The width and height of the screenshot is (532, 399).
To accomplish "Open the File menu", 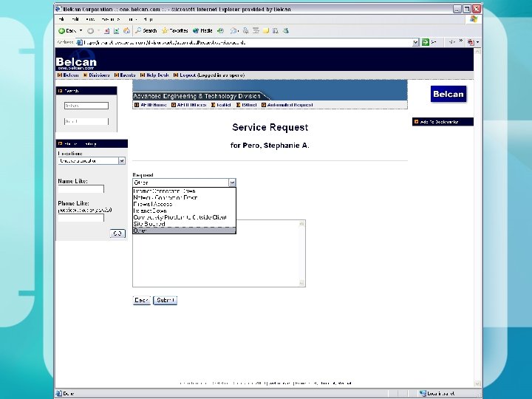I will pos(62,19).
